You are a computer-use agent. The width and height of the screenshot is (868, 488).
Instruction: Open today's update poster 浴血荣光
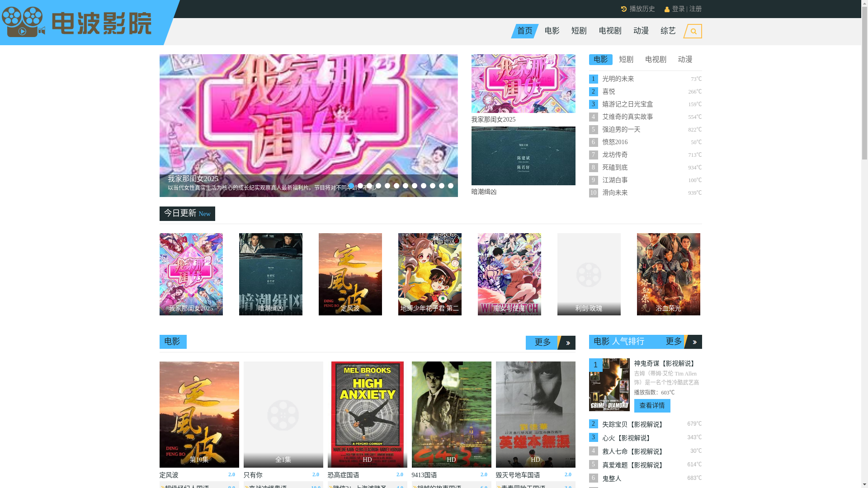(669, 274)
